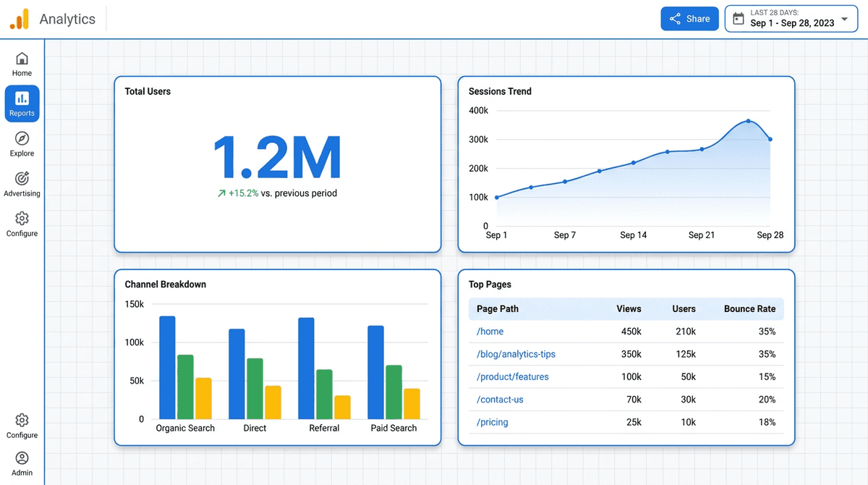Click the 18% bounce rate for /pricing
Image resolution: width=868 pixels, height=485 pixels.
(767, 422)
